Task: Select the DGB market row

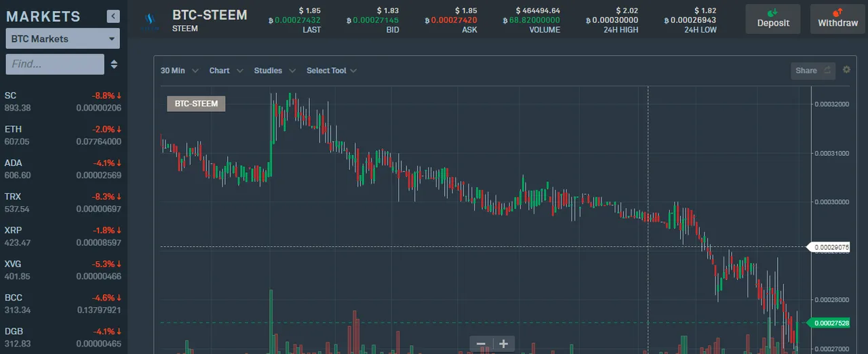Action: pyautogui.click(x=63, y=338)
